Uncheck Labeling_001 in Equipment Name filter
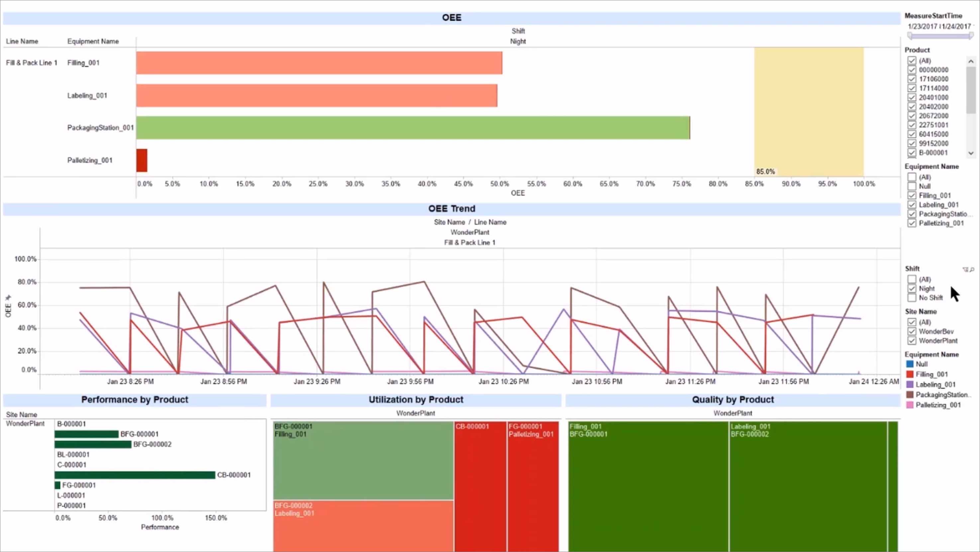The image size is (980, 552). point(912,204)
